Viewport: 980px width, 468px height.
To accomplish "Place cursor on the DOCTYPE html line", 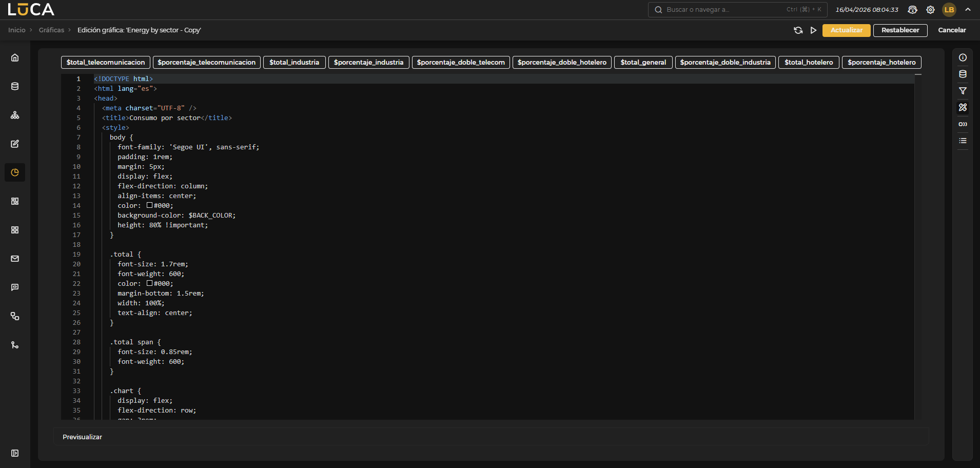I will click(x=123, y=79).
